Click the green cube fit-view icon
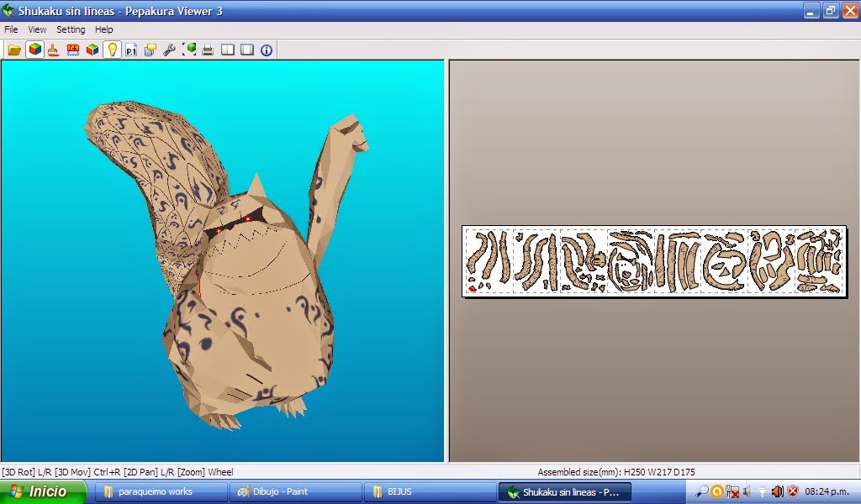This screenshot has height=504, width=861. click(189, 50)
